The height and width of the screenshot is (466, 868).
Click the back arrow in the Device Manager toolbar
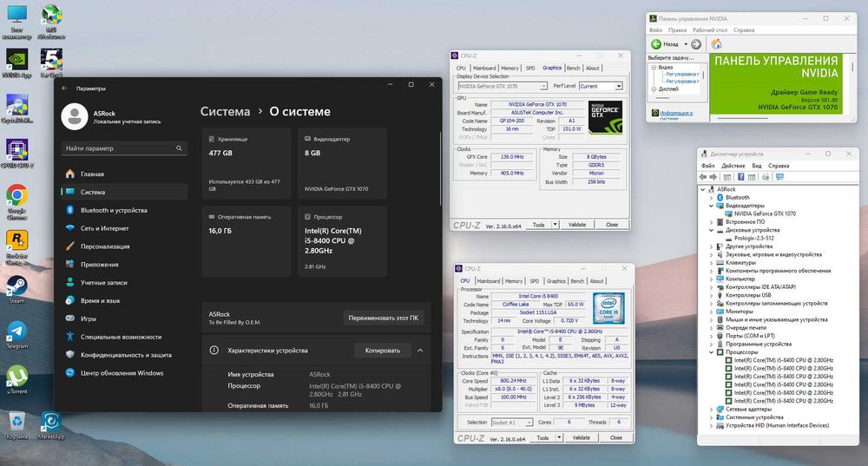[703, 177]
